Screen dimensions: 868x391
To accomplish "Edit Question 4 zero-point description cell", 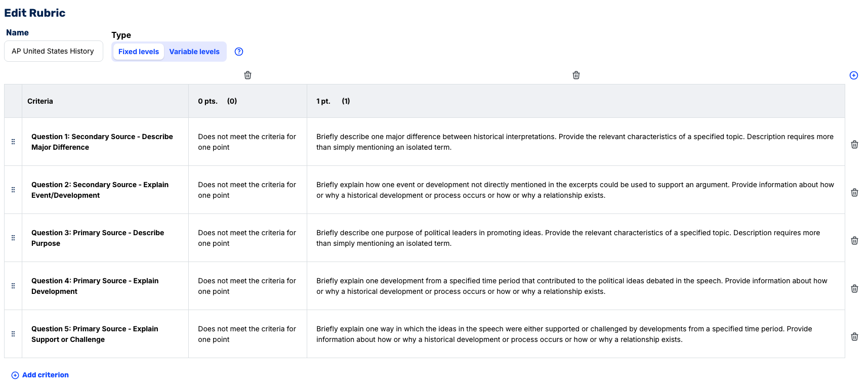I will 247,286.
